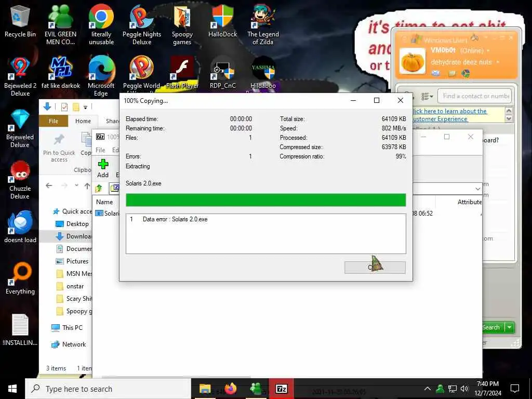This screenshot has height=399, width=532.
Task: Switch to Firefox on the taskbar
Action: click(x=230, y=389)
